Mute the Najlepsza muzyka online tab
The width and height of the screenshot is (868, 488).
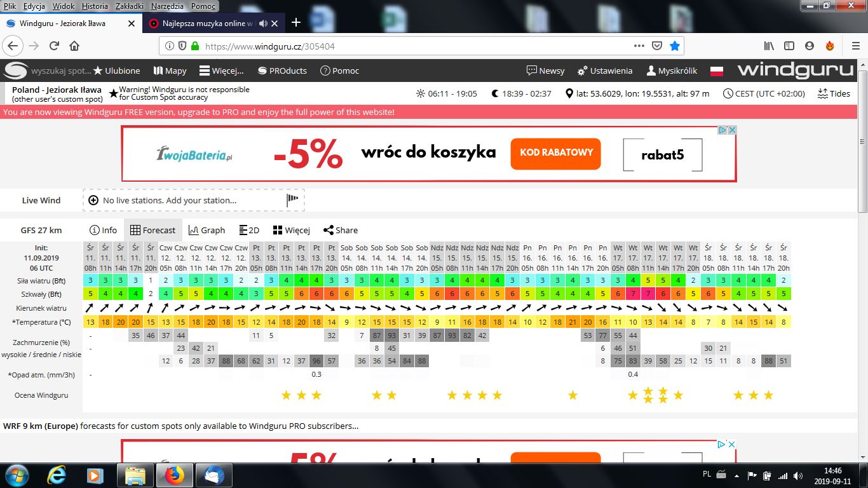click(263, 24)
